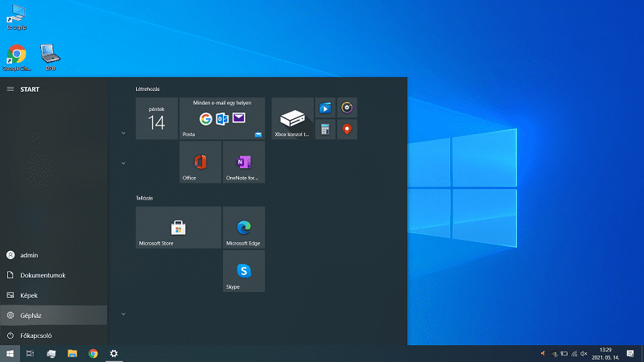Open the Xbox konzol tile
The image size is (644, 362).
point(292,118)
